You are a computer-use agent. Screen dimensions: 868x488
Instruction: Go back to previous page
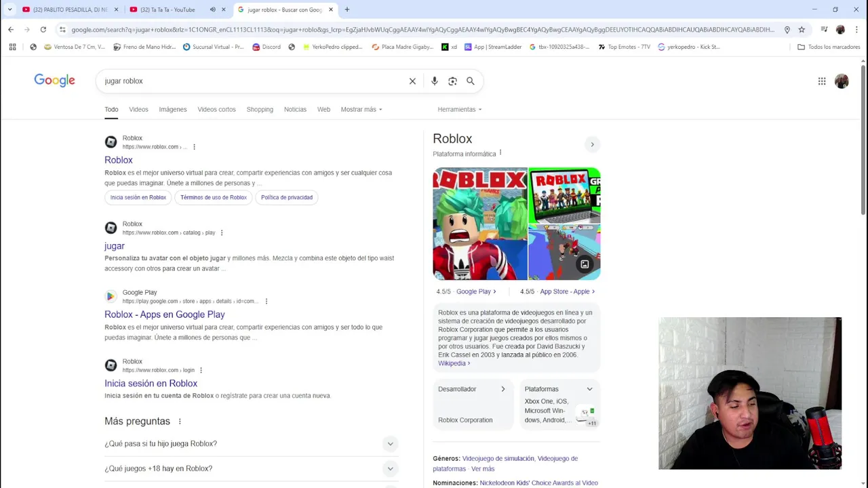tap(11, 29)
